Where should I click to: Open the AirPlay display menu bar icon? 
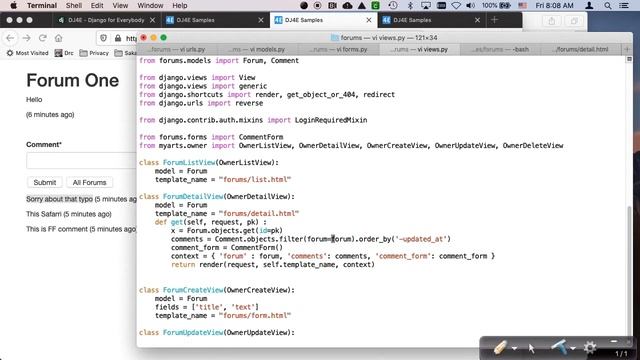click(426, 6)
